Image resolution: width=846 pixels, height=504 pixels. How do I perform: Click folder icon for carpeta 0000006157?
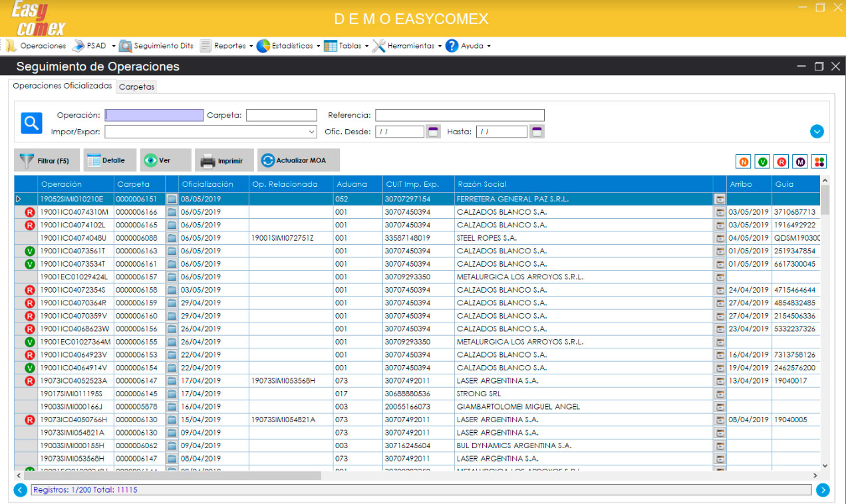(x=172, y=277)
